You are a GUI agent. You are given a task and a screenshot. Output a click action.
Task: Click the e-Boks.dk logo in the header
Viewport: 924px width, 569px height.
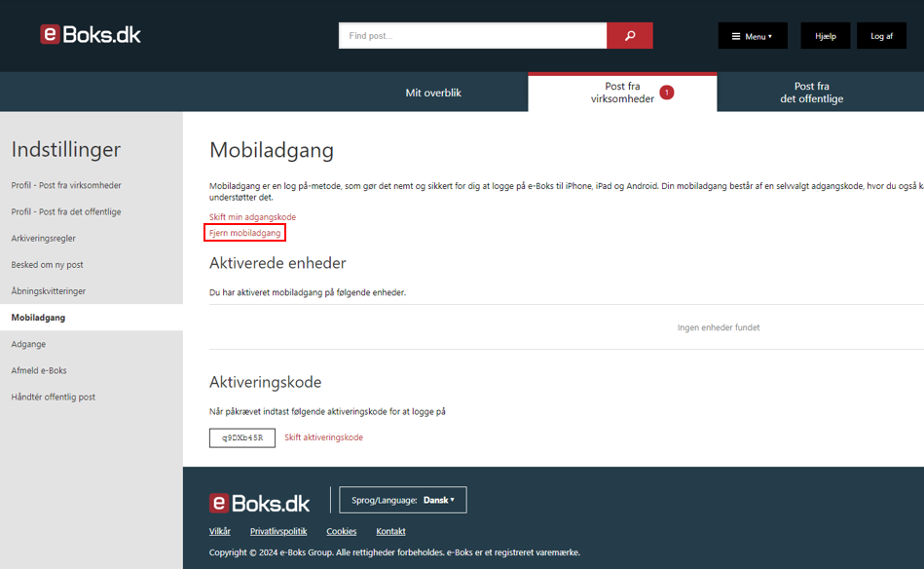(x=91, y=35)
